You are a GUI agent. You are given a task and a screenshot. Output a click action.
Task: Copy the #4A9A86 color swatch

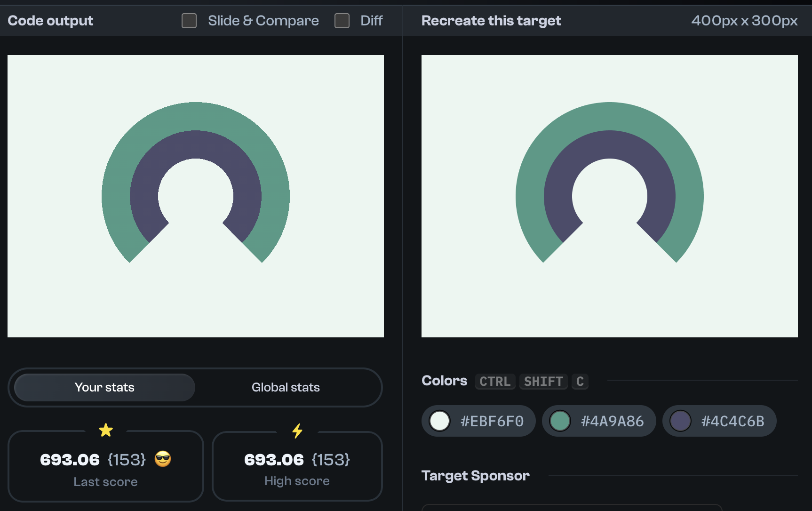point(599,421)
